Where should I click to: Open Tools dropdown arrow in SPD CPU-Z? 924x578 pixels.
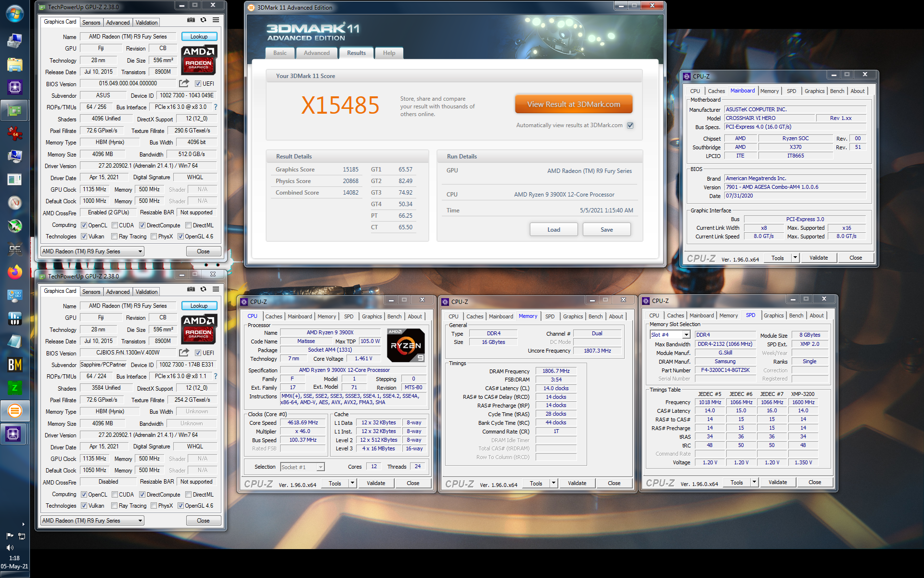[x=754, y=482]
